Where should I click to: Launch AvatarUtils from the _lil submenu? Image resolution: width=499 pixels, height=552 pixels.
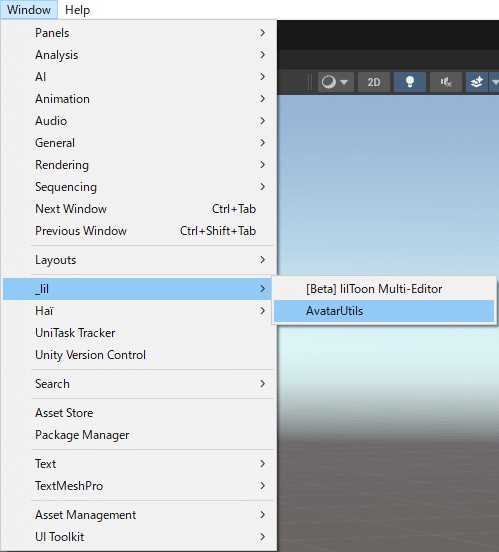(x=384, y=311)
